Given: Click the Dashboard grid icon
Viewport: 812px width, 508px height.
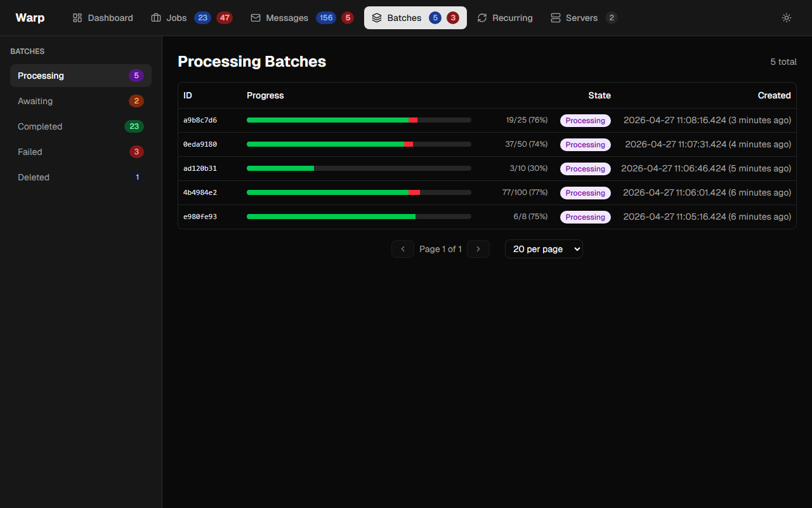Looking at the screenshot, I should (77, 18).
